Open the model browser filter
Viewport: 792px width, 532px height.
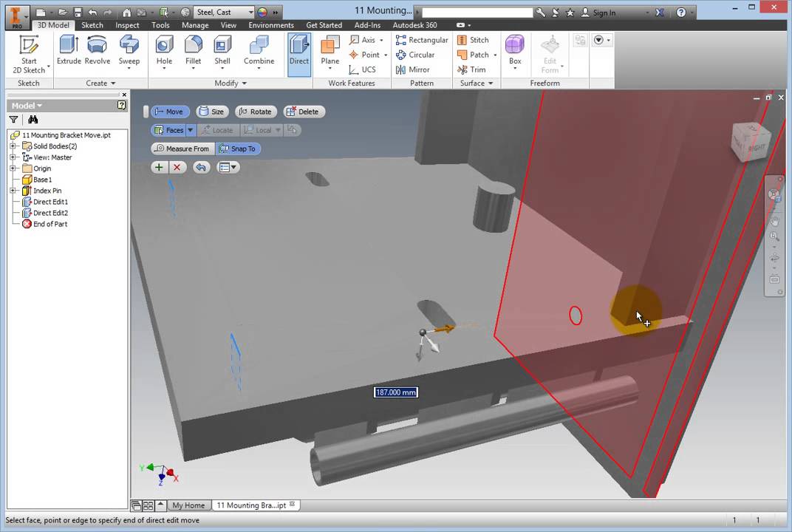(x=13, y=120)
